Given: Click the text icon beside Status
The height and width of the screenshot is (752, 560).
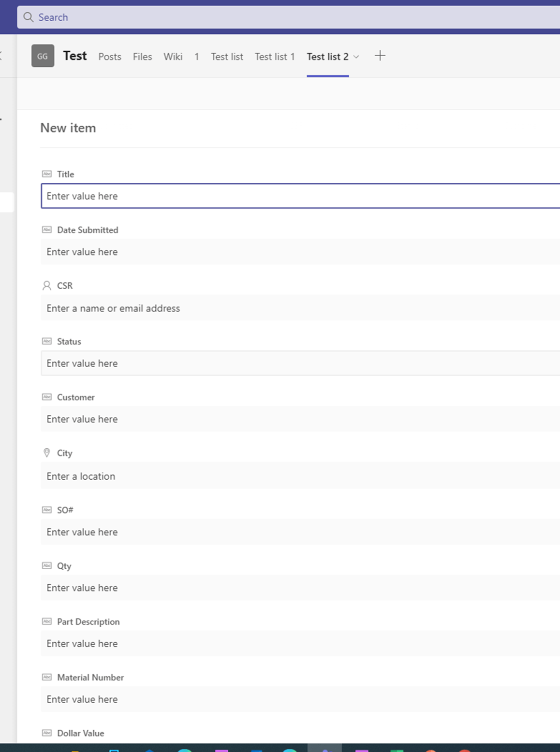Looking at the screenshot, I should 47,341.
